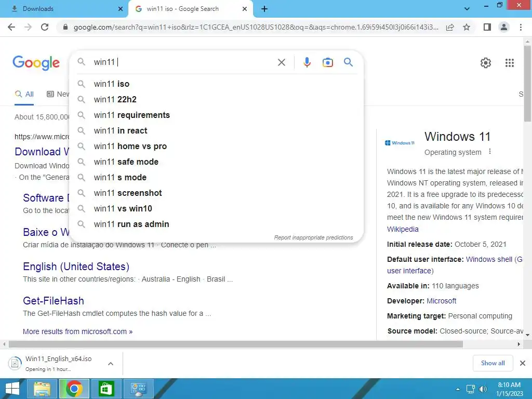Choose suggestion win11 in react
The width and height of the screenshot is (532, 399).
pos(216,130)
